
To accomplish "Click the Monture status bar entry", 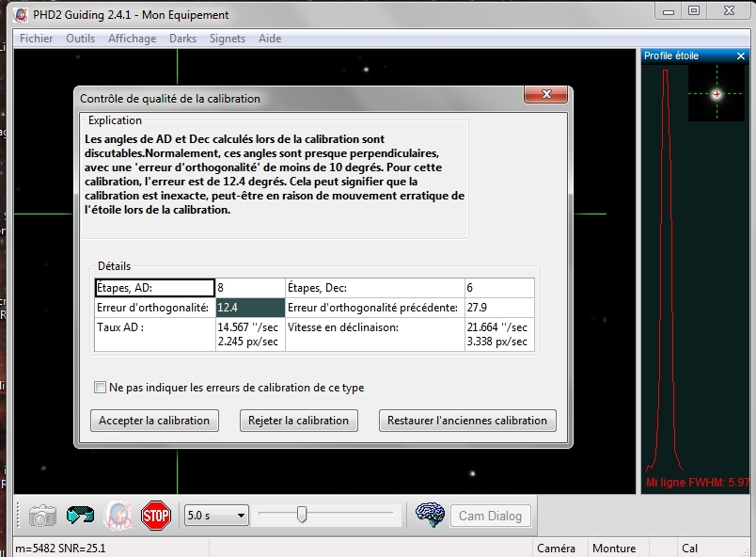I will [614, 549].
